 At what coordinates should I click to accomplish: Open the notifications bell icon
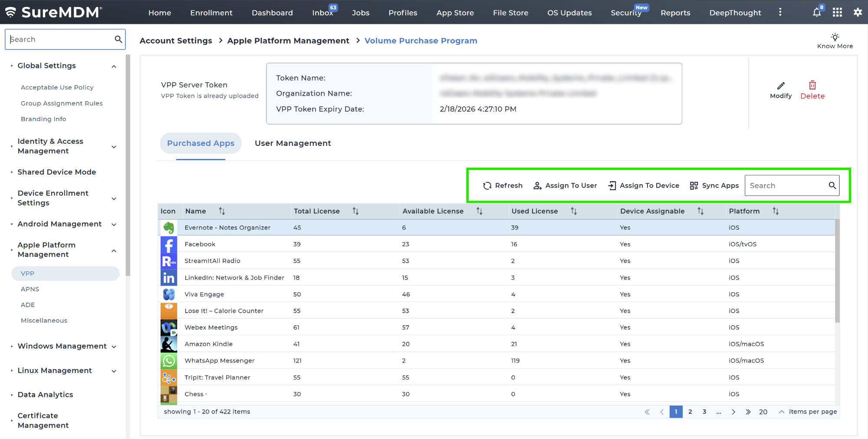[816, 13]
